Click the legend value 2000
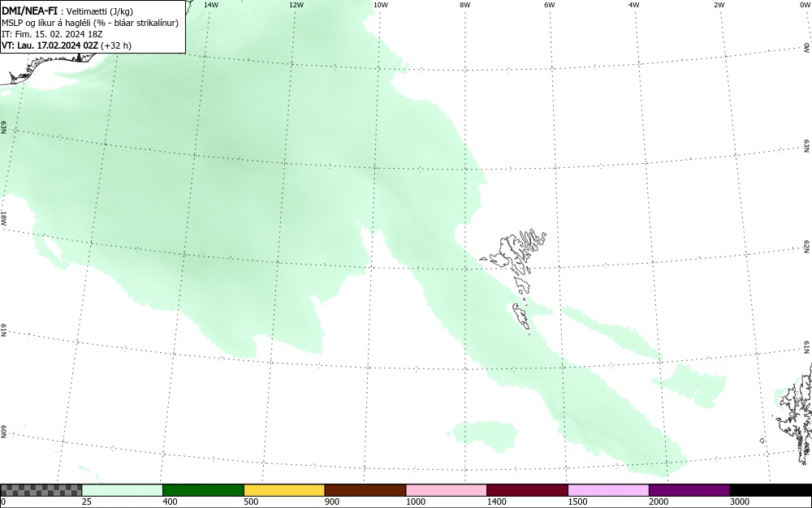Viewport: 812px width, 508px height. (x=659, y=502)
